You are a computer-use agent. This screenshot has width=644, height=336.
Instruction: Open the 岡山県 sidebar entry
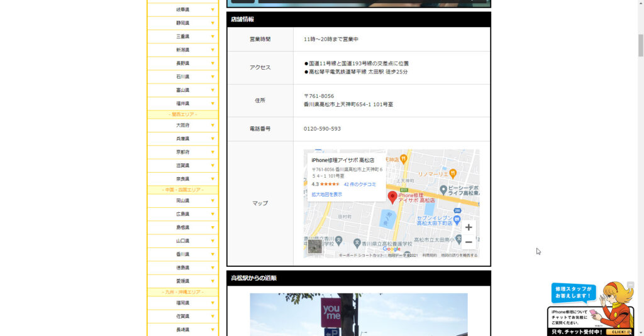[183, 200]
